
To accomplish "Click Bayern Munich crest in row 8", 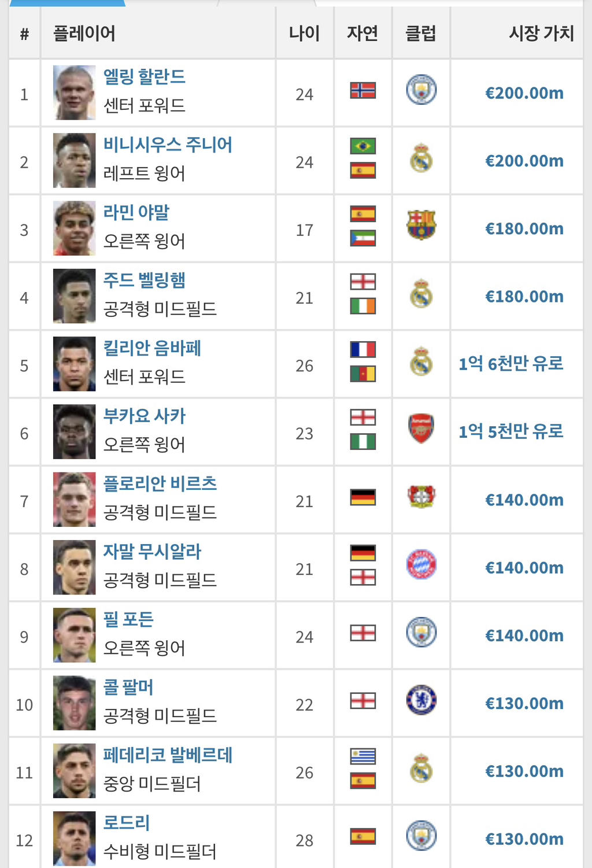I will coord(421,564).
